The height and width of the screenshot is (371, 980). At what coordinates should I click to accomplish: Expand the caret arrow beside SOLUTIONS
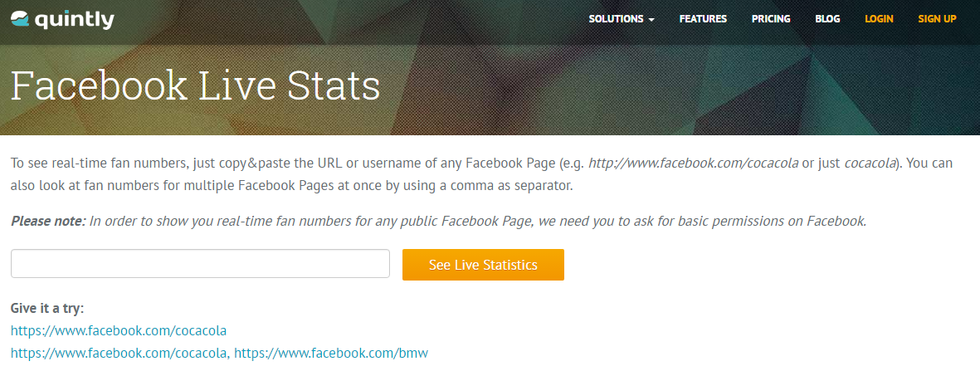point(651,19)
